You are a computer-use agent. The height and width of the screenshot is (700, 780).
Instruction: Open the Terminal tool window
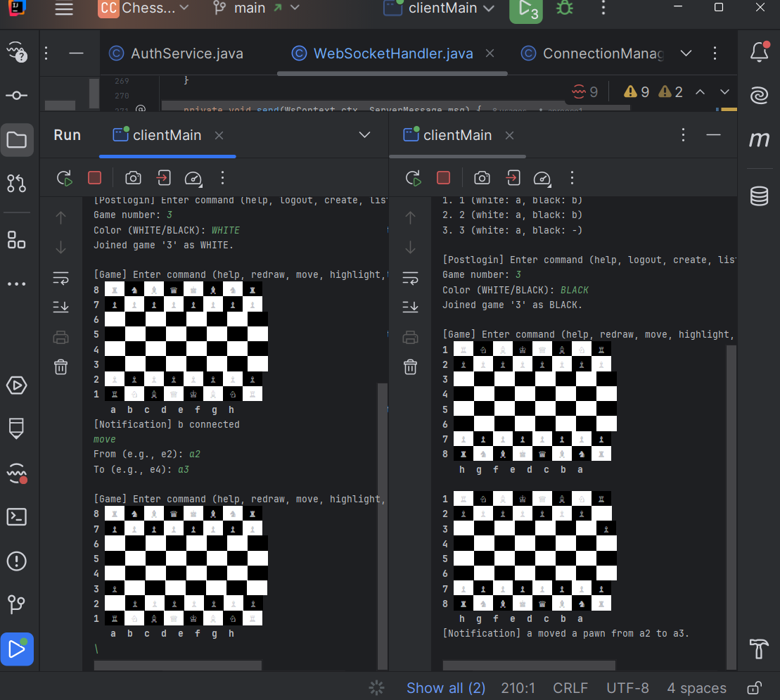click(17, 517)
